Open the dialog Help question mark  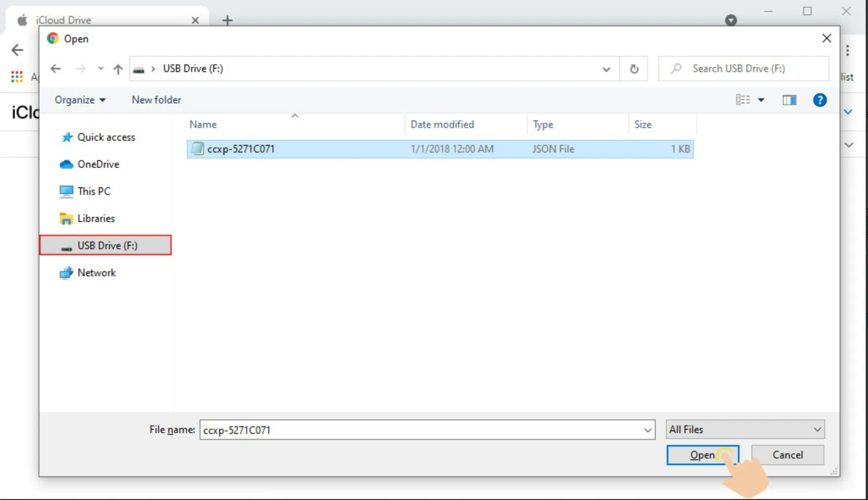click(x=820, y=100)
